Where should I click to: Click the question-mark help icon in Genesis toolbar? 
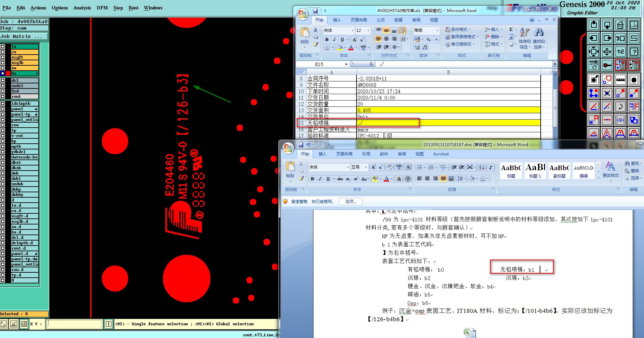click(x=634, y=52)
